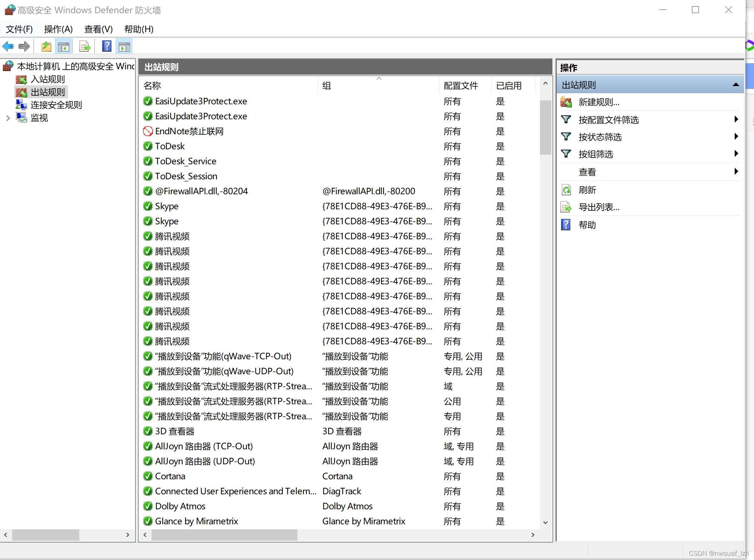This screenshot has height=560, width=754.
Task: Open submenu arrow for 按配置文件筛选
Action: pos(736,119)
